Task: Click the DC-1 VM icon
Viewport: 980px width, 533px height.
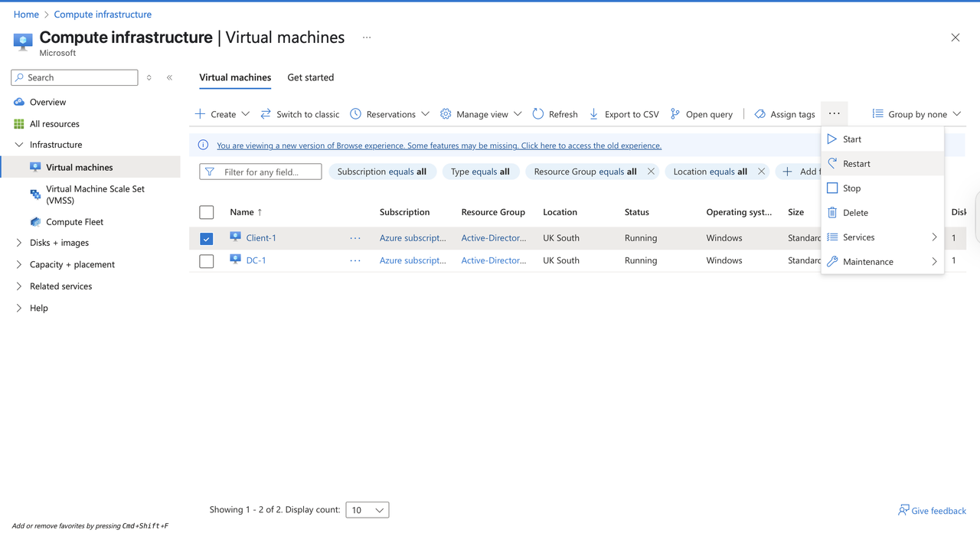Action: pyautogui.click(x=236, y=260)
